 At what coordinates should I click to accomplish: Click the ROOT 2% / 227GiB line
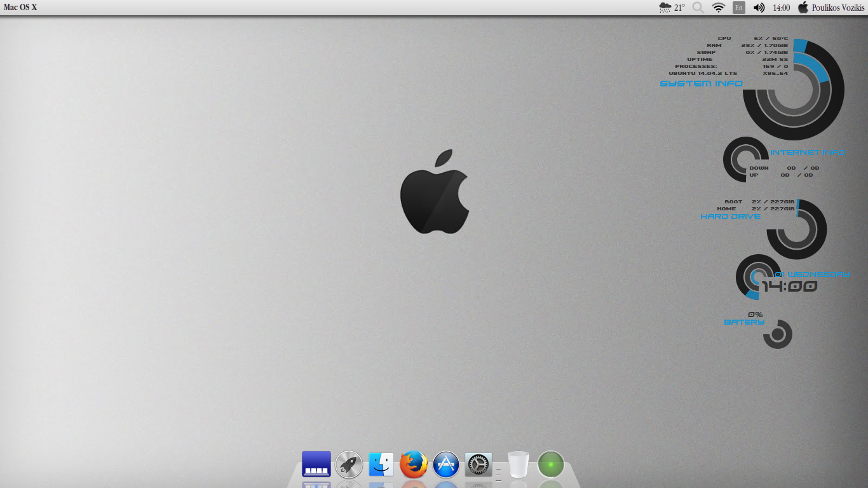[x=759, y=201]
